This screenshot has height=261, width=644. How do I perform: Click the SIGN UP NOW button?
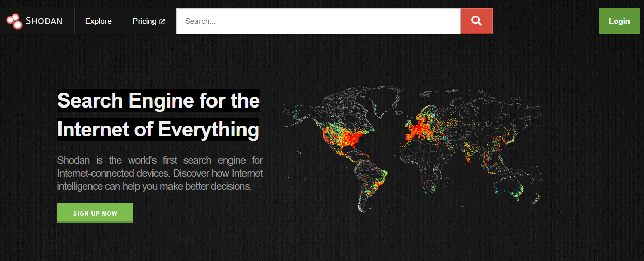[95, 213]
